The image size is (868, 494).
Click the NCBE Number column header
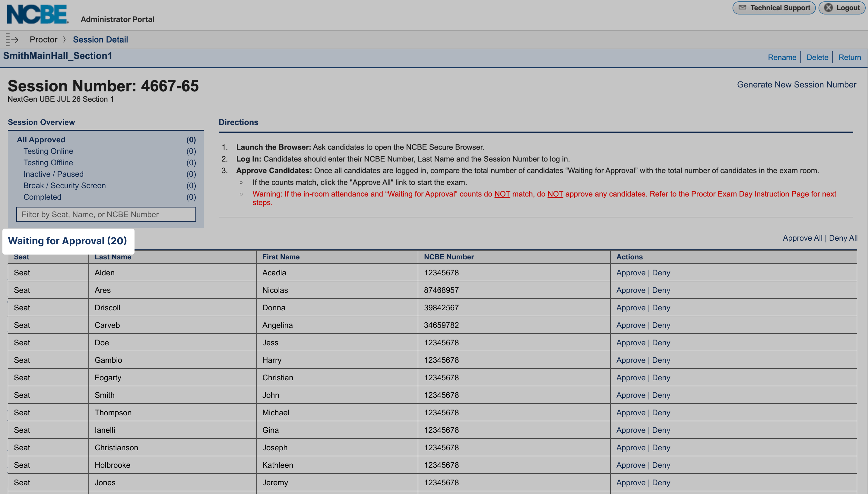click(449, 257)
